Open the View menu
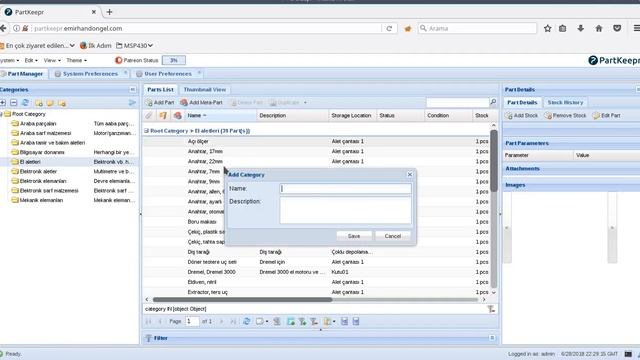 pos(52,60)
